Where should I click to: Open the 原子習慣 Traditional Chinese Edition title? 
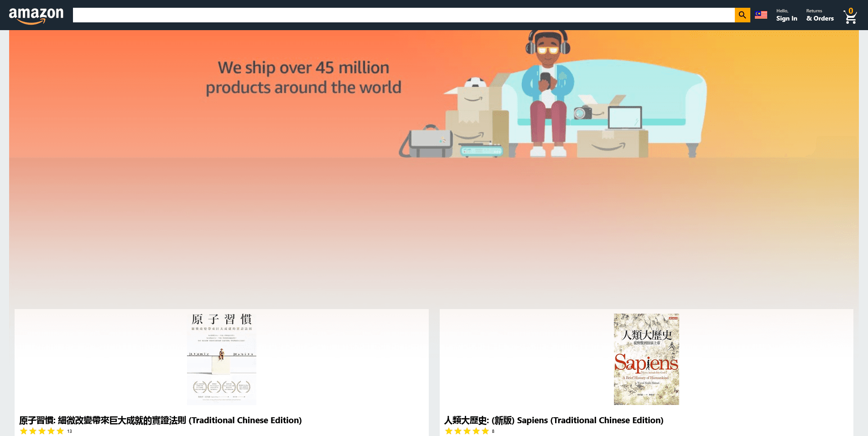161,420
